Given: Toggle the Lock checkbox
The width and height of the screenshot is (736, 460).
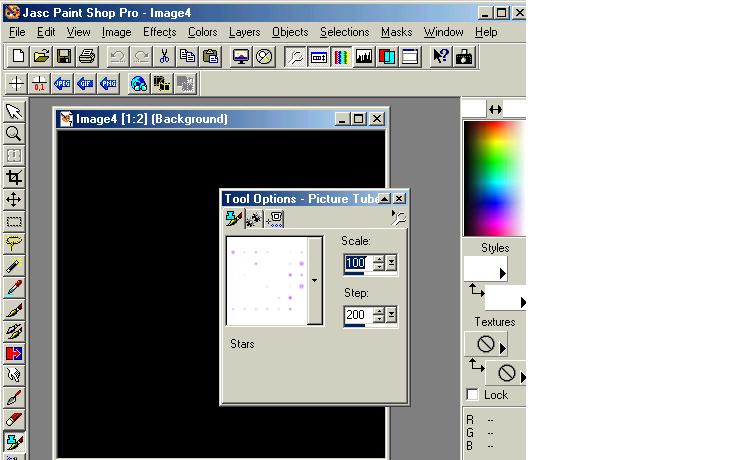Looking at the screenshot, I should tap(473, 395).
